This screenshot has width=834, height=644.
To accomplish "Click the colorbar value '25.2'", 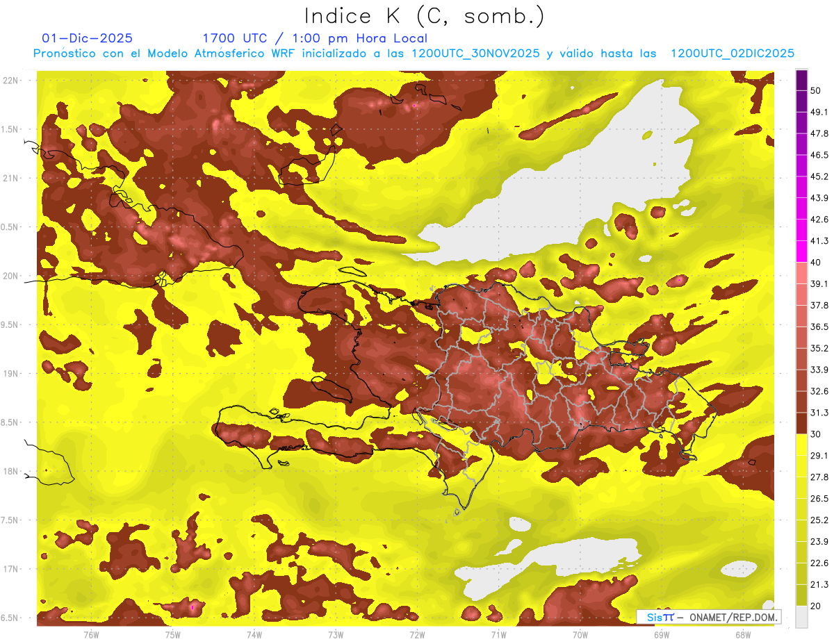I will click(819, 520).
